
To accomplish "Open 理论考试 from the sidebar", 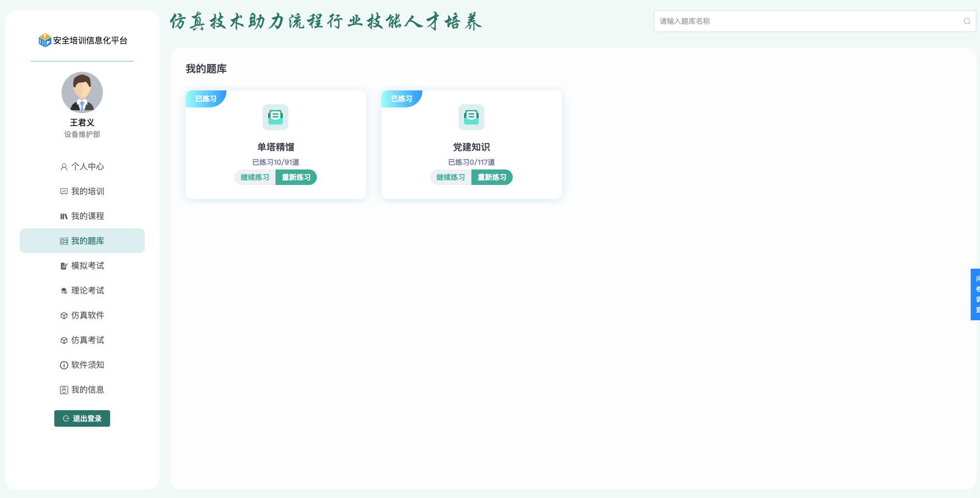I will [83, 291].
